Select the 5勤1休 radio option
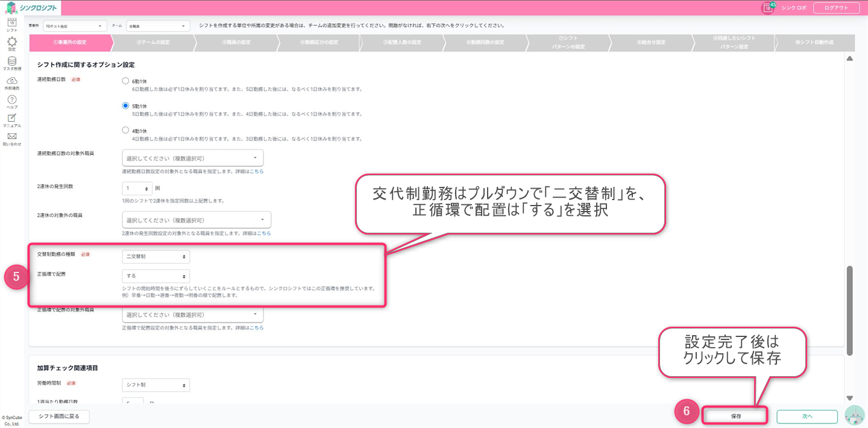Viewport: 868px width, 428px height. point(125,105)
